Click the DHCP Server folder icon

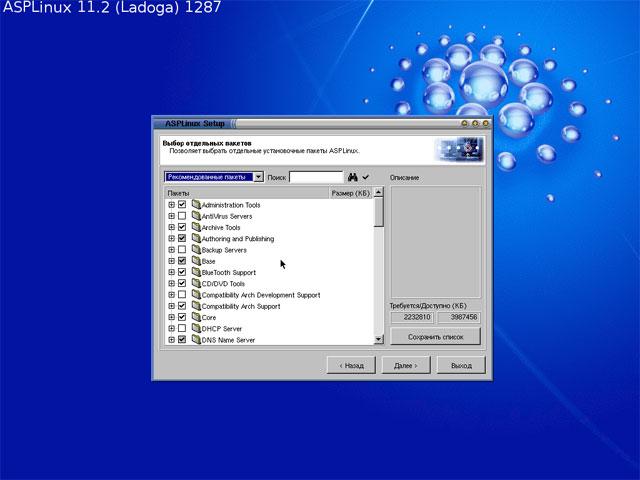196,328
